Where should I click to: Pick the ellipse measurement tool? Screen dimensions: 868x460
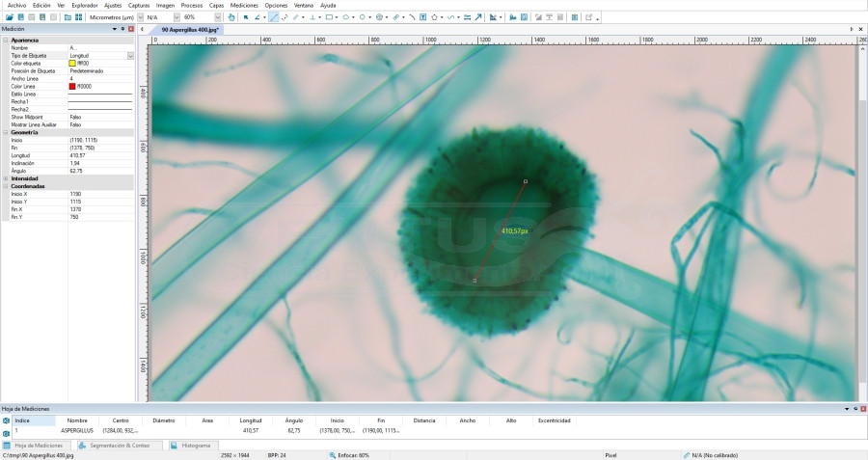pos(345,17)
